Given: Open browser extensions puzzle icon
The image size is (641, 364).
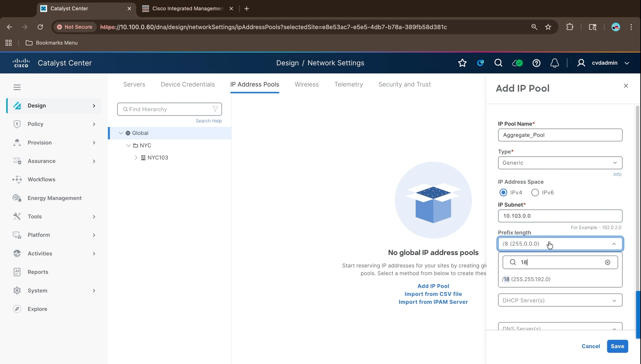Looking at the screenshot, I should 570,27.
